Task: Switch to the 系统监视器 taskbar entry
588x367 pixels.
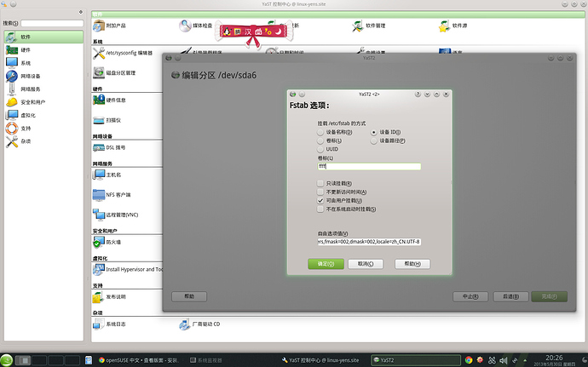Action: [206, 360]
